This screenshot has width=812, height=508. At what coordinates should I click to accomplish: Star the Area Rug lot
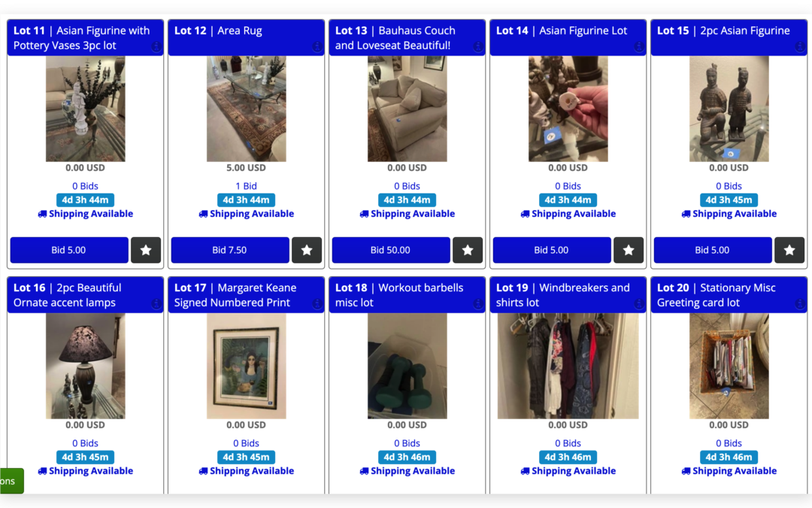pos(307,250)
